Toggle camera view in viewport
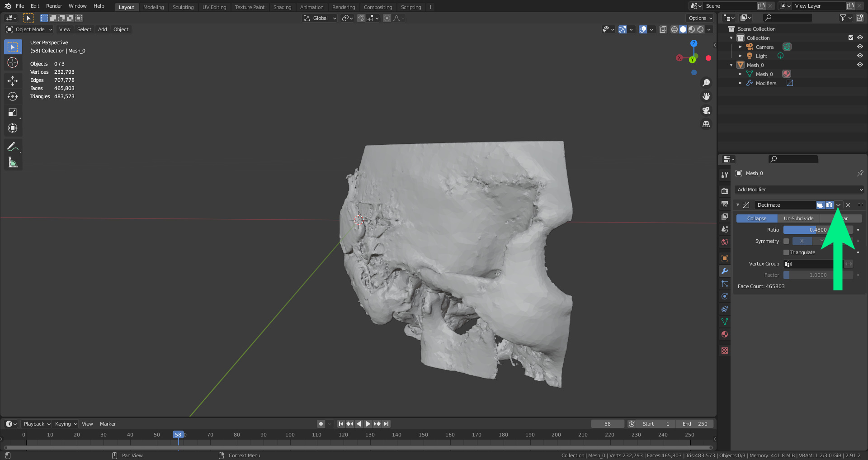This screenshot has width=868, height=460. tap(706, 110)
